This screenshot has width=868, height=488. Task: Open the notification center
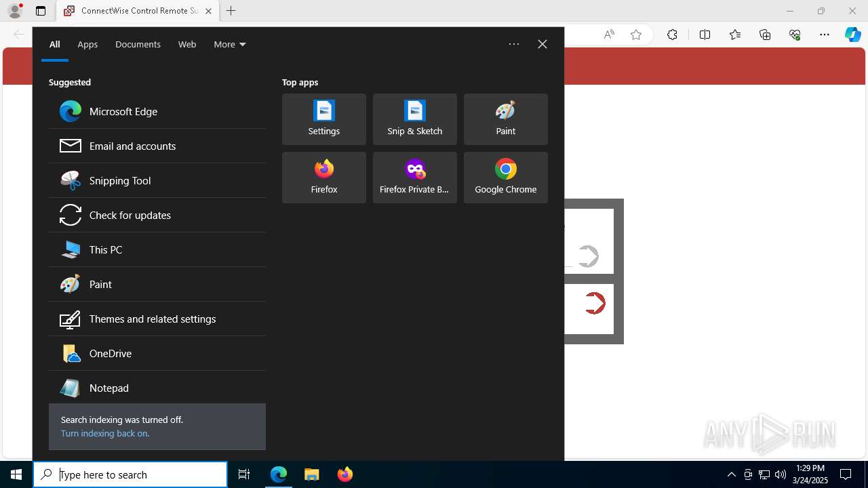pyautogui.click(x=846, y=474)
